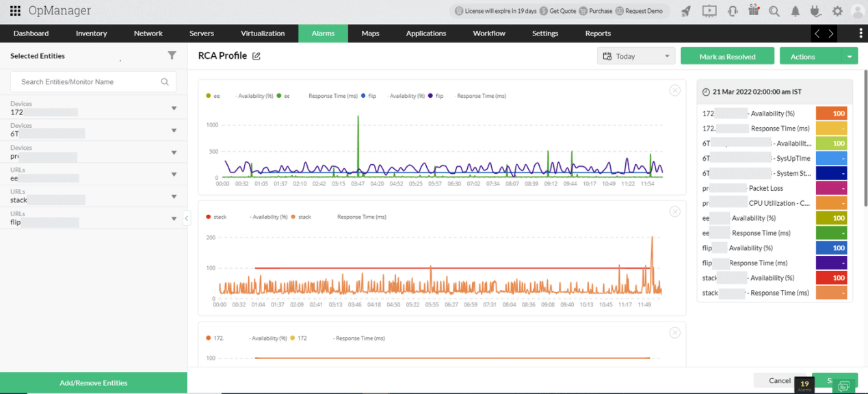Open the app grid launcher icon
This screenshot has height=394, width=868.
click(15, 11)
